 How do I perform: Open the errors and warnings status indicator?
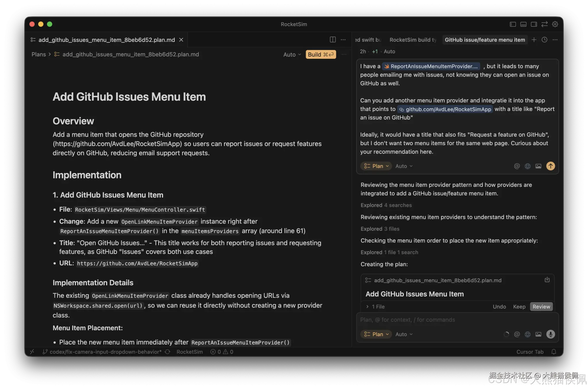pyautogui.click(x=222, y=352)
